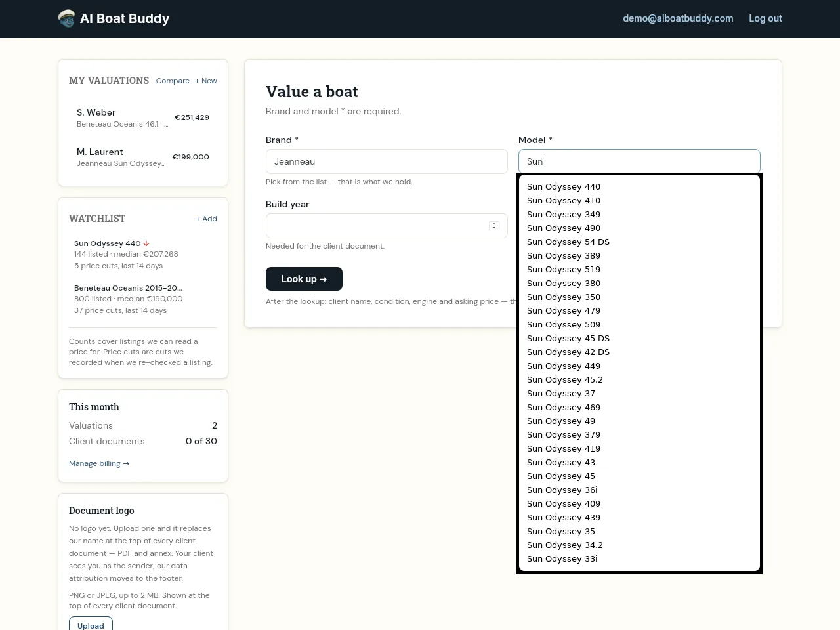Image resolution: width=840 pixels, height=630 pixels.
Task: Click the AI Boat Buddy captain logo
Action: point(66,18)
